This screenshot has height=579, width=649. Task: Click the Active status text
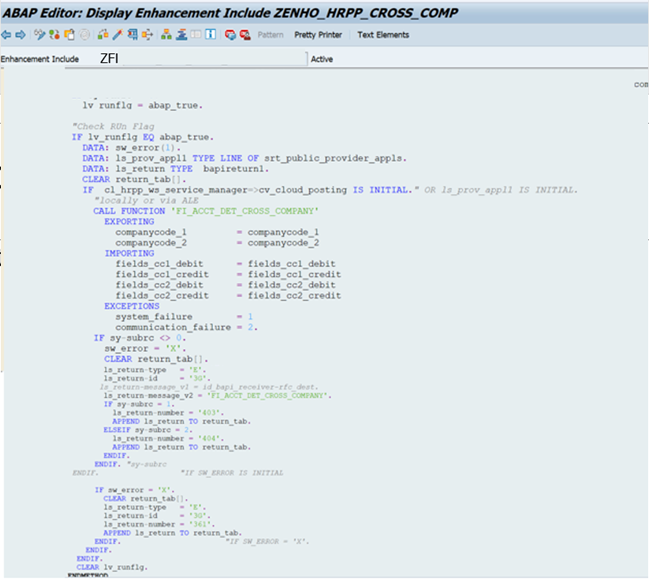pos(322,59)
